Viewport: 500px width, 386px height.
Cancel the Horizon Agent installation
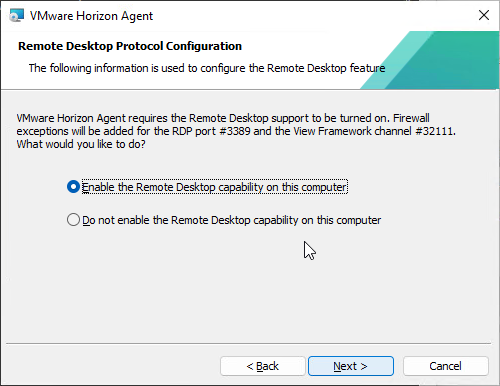446,366
